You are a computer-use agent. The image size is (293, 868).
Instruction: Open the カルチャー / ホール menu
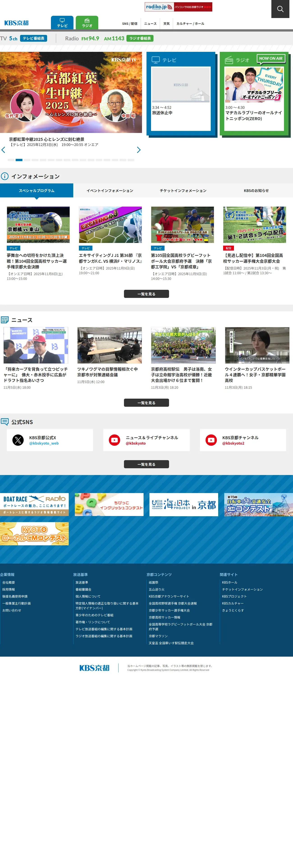coord(190,24)
